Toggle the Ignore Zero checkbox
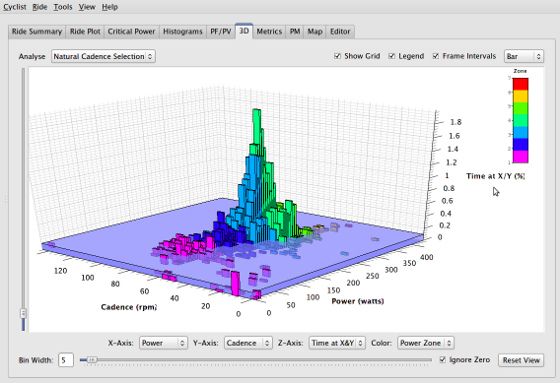Image resolution: width=560 pixels, height=383 pixels. point(443,360)
